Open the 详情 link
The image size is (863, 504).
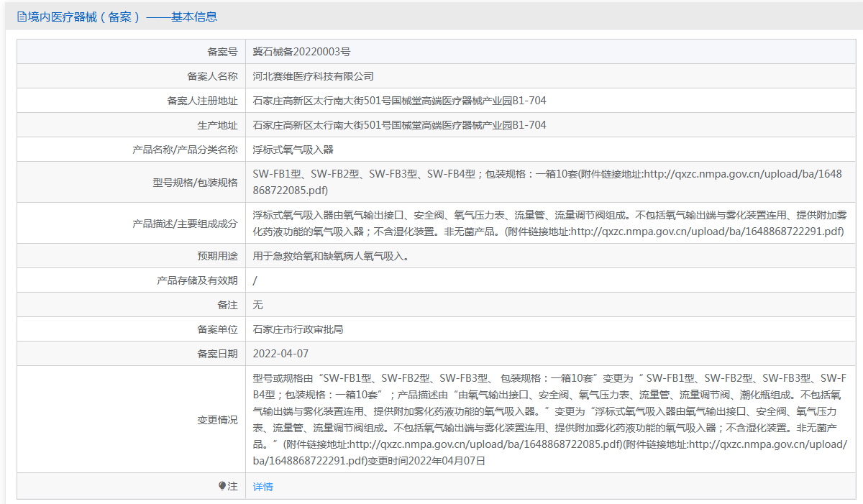[263, 487]
